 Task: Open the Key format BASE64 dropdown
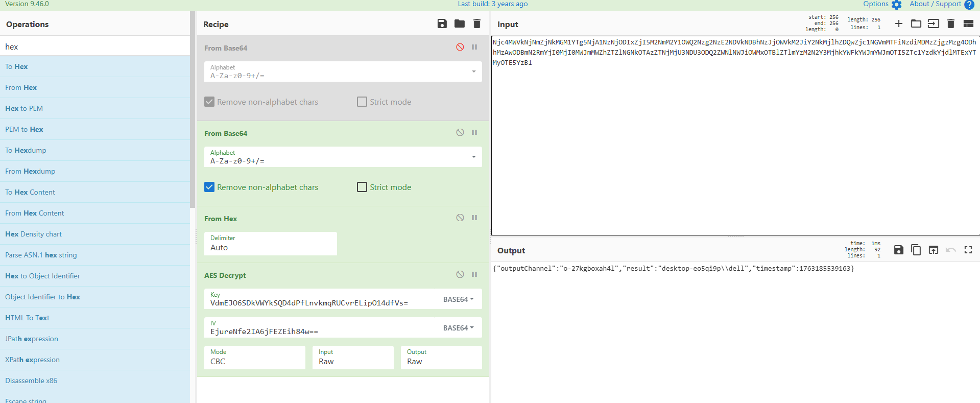click(458, 299)
